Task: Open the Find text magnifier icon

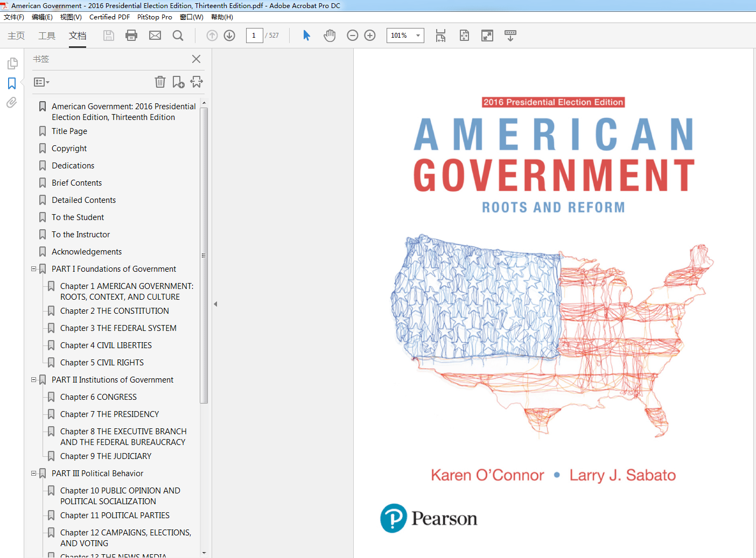Action: click(x=178, y=36)
